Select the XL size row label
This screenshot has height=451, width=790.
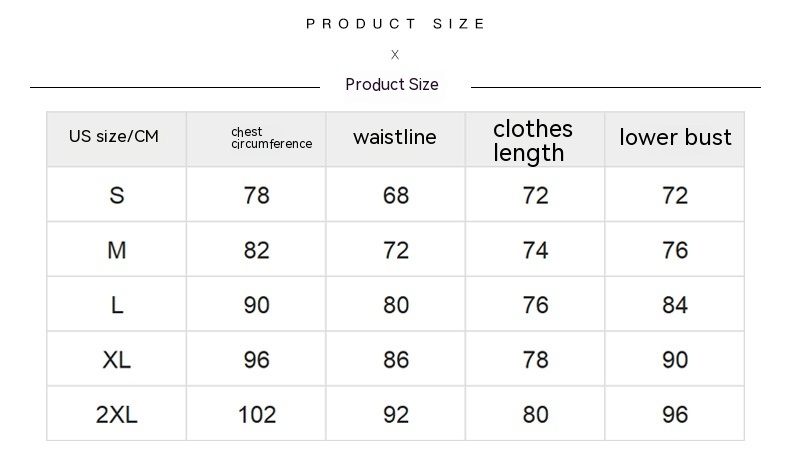[117, 359]
